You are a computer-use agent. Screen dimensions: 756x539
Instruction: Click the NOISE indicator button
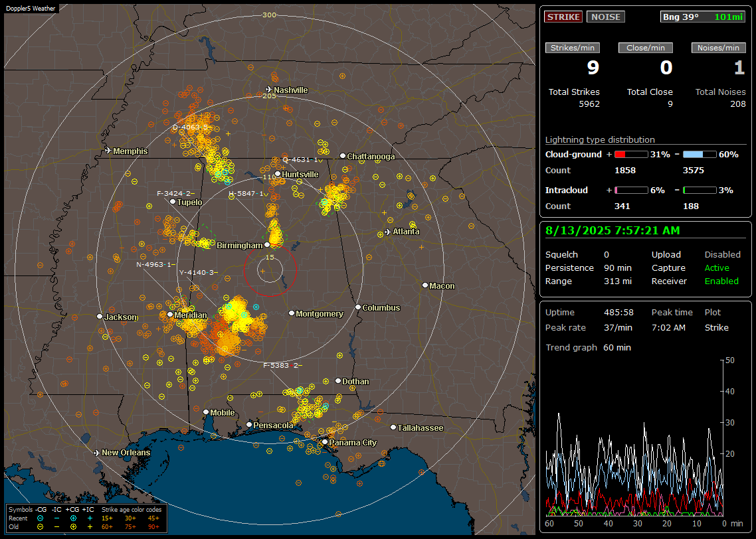tap(606, 17)
